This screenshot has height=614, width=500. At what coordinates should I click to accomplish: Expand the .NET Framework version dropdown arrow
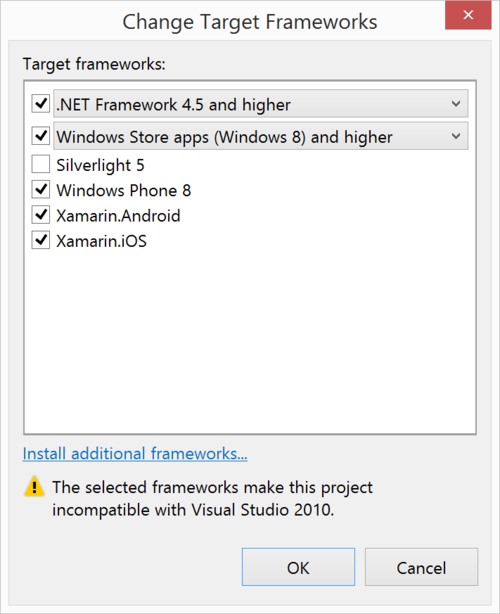pyautogui.click(x=456, y=104)
